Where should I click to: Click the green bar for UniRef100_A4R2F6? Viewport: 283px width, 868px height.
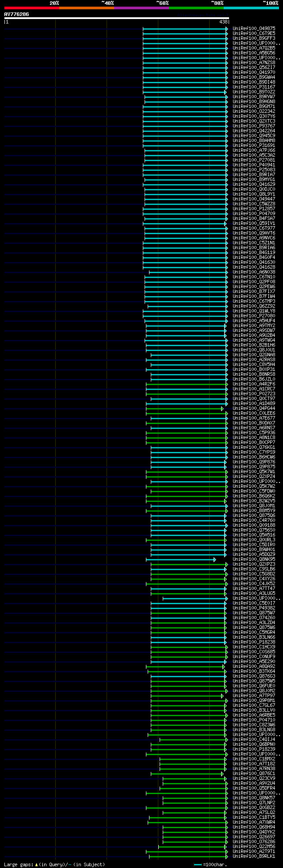tap(187, 384)
